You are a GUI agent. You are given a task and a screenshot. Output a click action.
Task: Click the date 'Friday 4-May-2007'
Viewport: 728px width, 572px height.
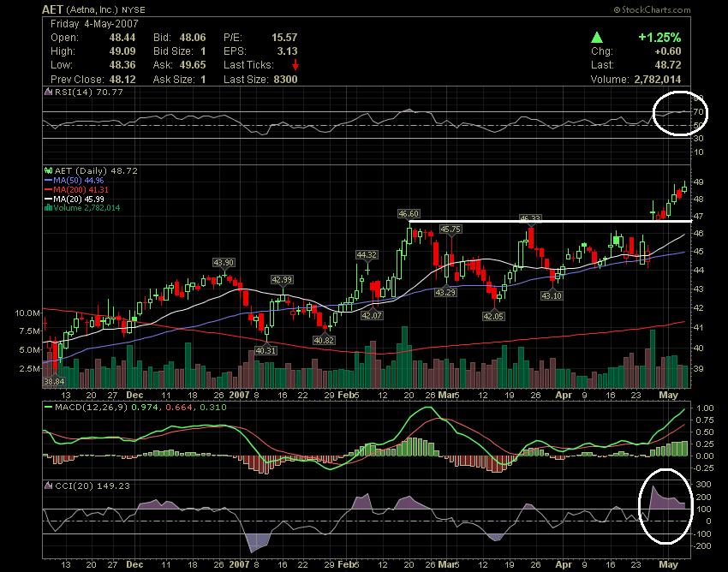coord(94,24)
